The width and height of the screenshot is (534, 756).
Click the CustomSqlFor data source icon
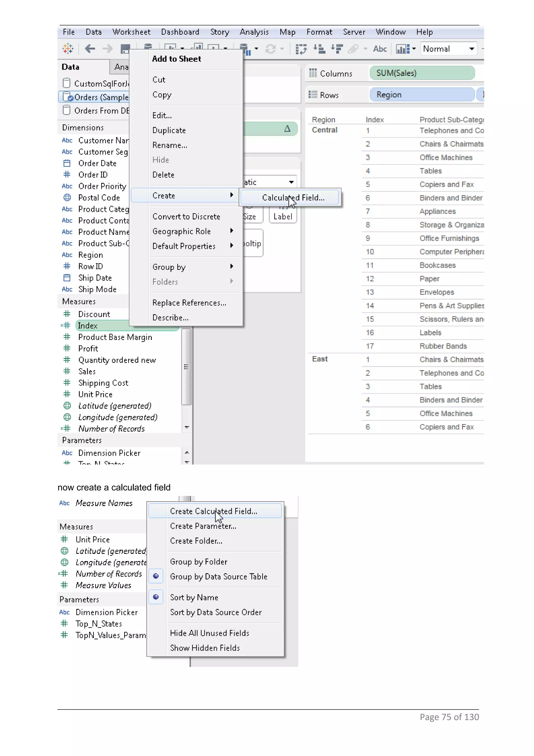(x=66, y=83)
